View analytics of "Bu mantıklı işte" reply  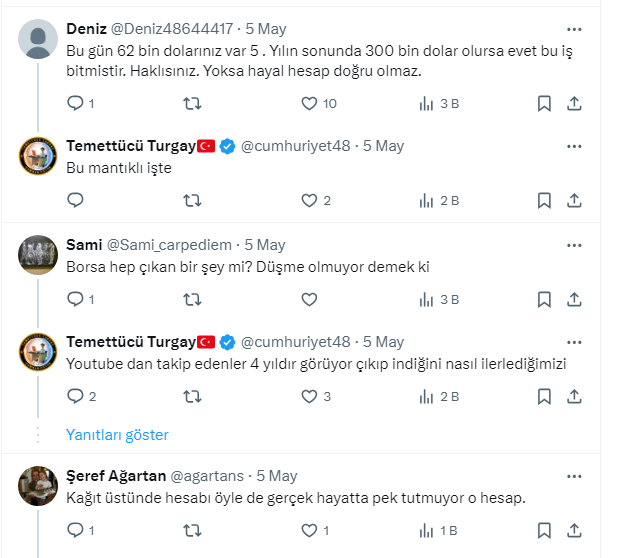(425, 200)
